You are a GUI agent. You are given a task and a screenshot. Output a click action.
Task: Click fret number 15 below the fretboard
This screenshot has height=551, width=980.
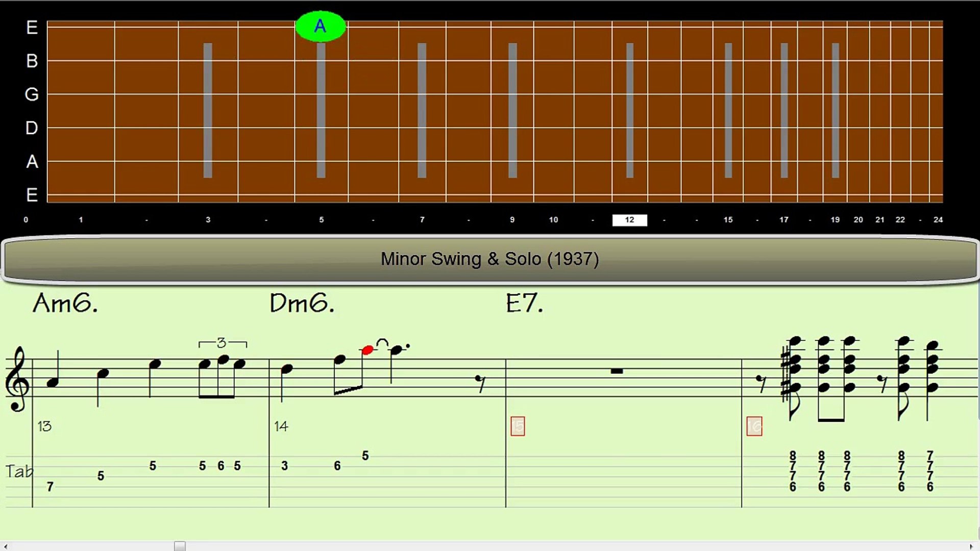728,220
